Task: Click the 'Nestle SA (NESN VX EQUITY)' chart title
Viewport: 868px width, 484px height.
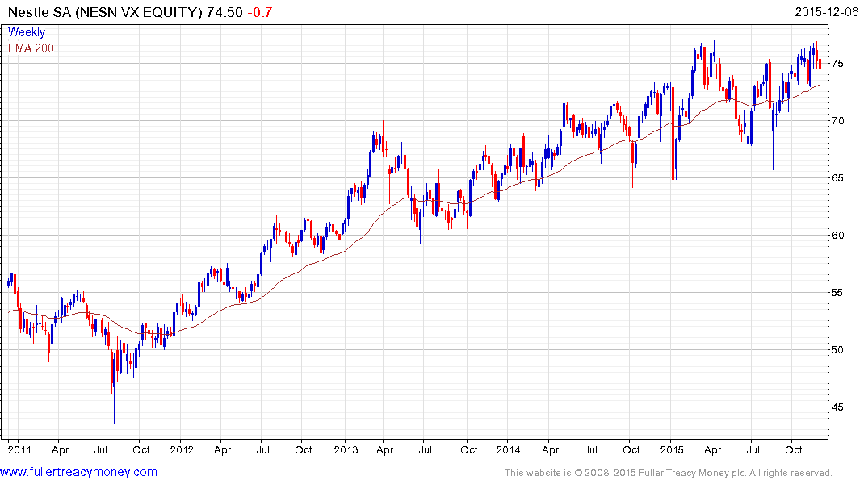Action: click(x=105, y=11)
